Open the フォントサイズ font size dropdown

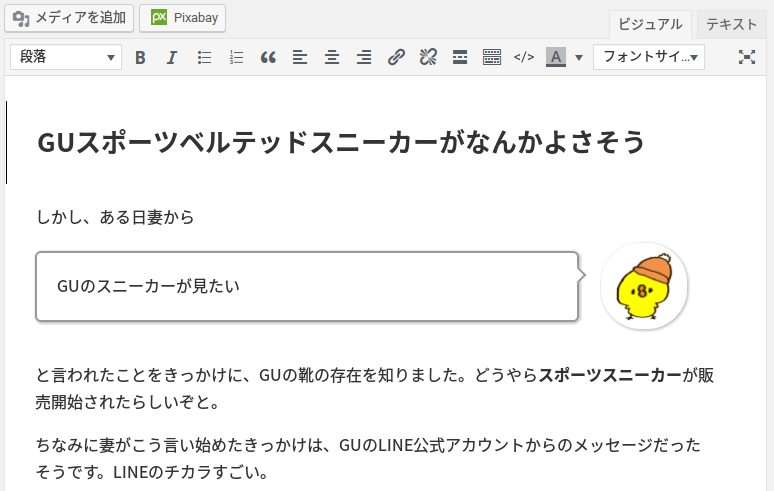click(x=649, y=57)
